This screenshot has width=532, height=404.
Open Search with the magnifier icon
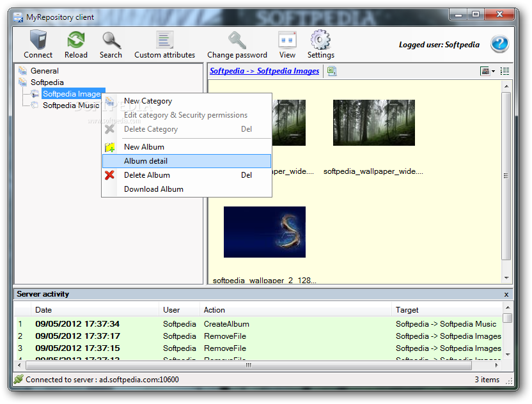click(111, 40)
